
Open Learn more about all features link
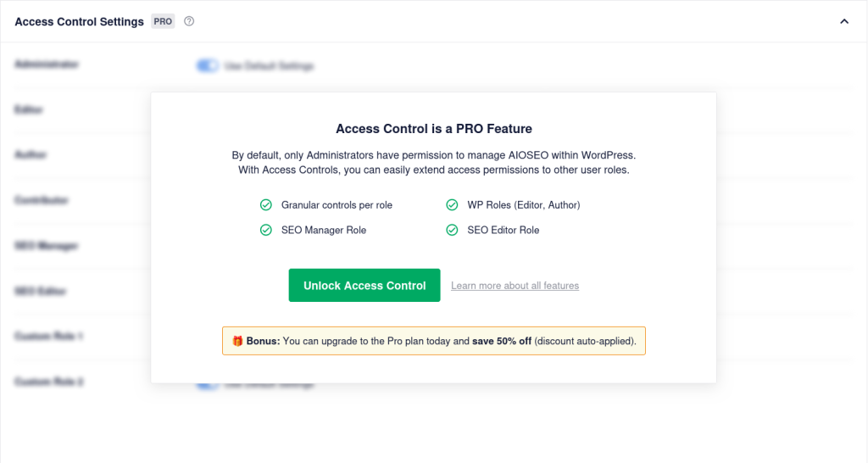coord(515,286)
